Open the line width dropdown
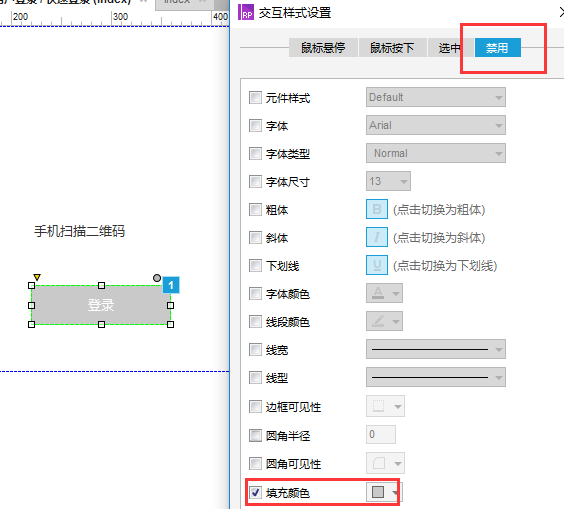 pos(436,349)
